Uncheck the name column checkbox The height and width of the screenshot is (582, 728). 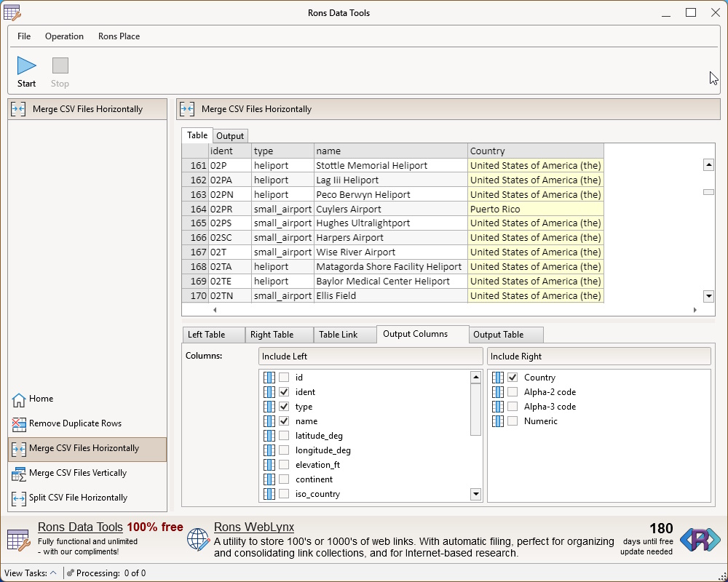click(x=284, y=421)
